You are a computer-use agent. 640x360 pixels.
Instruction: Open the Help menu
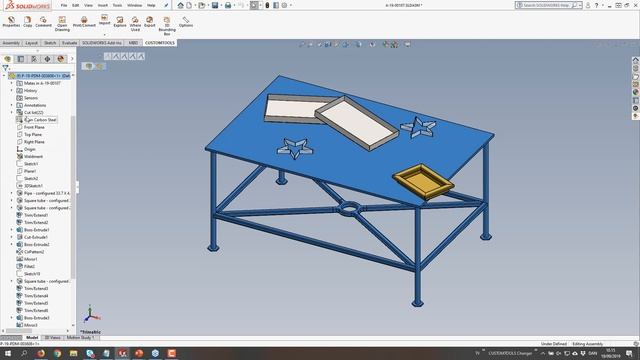(151, 5)
